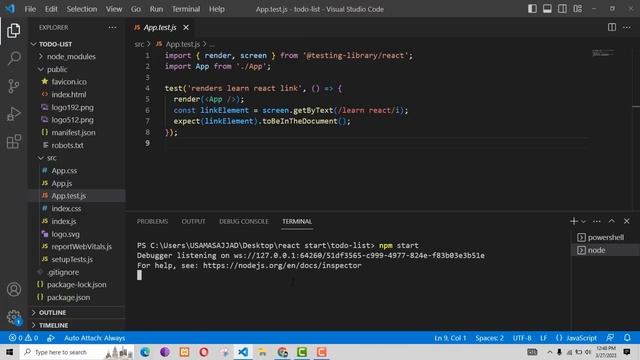Switch to the PROBLEMS panel tab
Image resolution: width=640 pixels, height=360 pixels.
coord(152,221)
